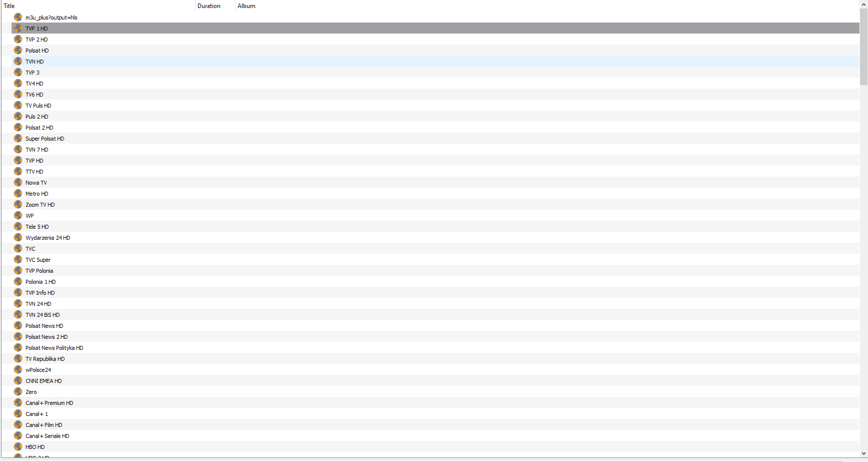868x462 pixels.
Task: Click the Album column header
Action: [246, 6]
